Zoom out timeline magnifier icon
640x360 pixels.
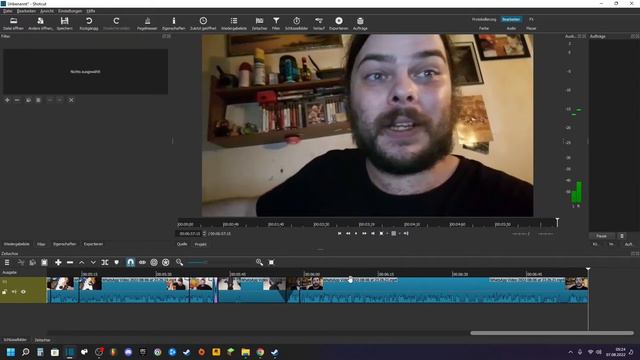coord(179,262)
